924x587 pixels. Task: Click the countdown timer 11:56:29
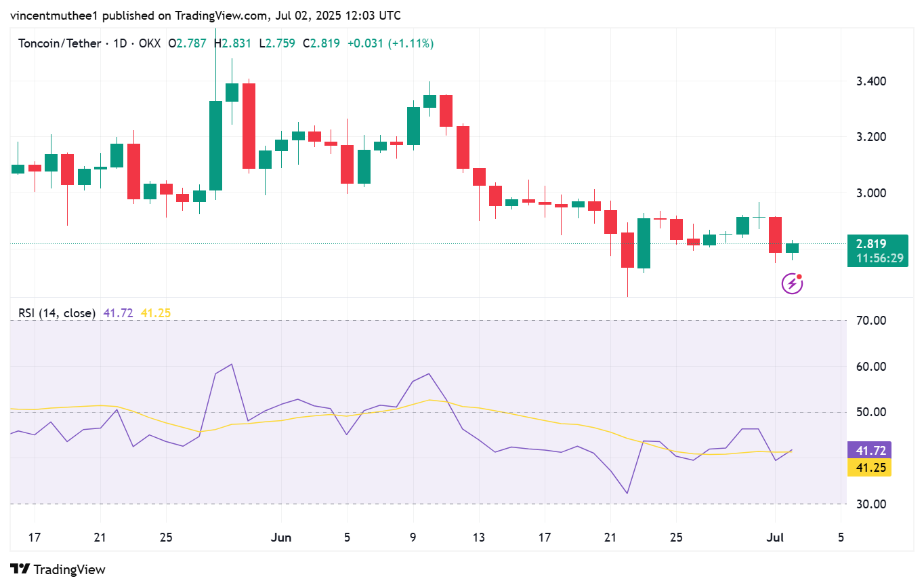[x=879, y=258]
